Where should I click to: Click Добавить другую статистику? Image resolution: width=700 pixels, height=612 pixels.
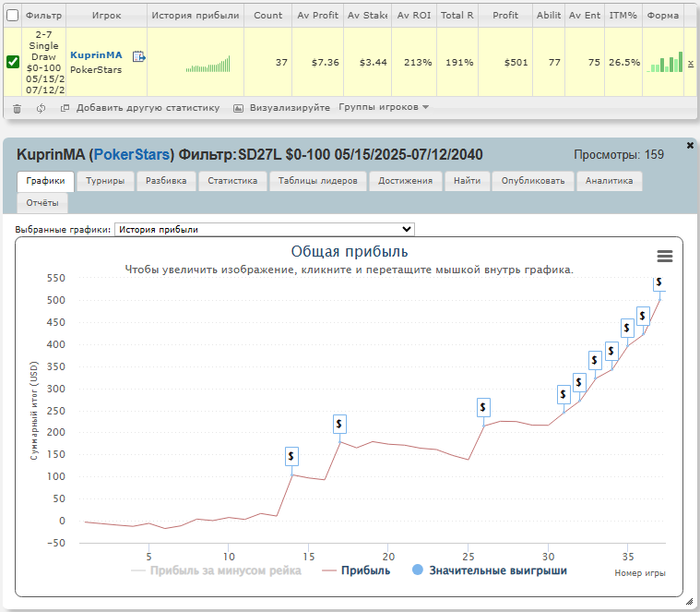(147, 108)
